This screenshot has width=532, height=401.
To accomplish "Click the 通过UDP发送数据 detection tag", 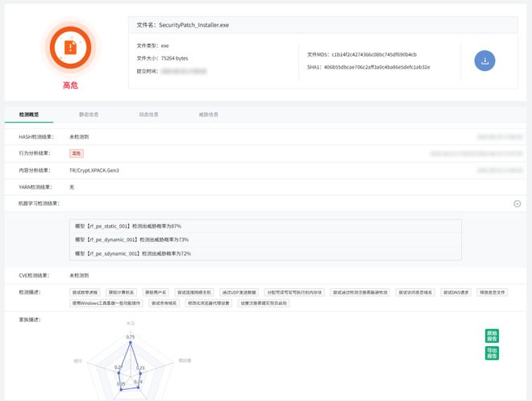I will coord(239,291).
